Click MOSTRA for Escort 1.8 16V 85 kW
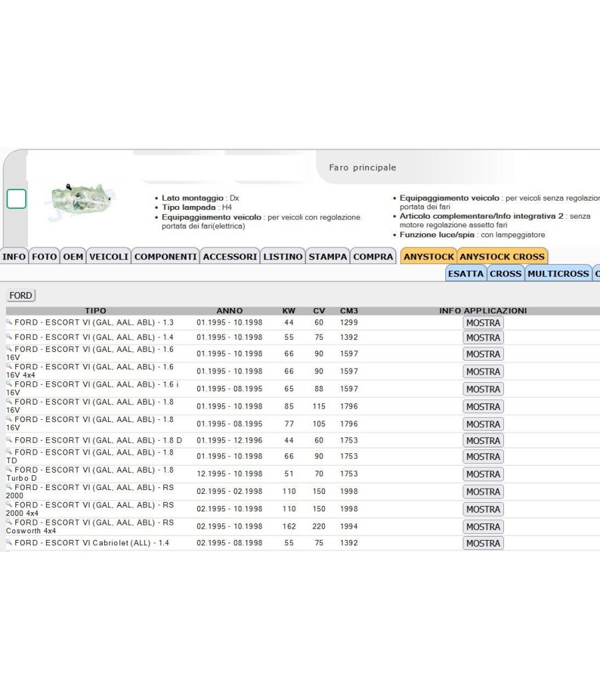Image resolution: width=600 pixels, height=700 pixels. coord(483,407)
